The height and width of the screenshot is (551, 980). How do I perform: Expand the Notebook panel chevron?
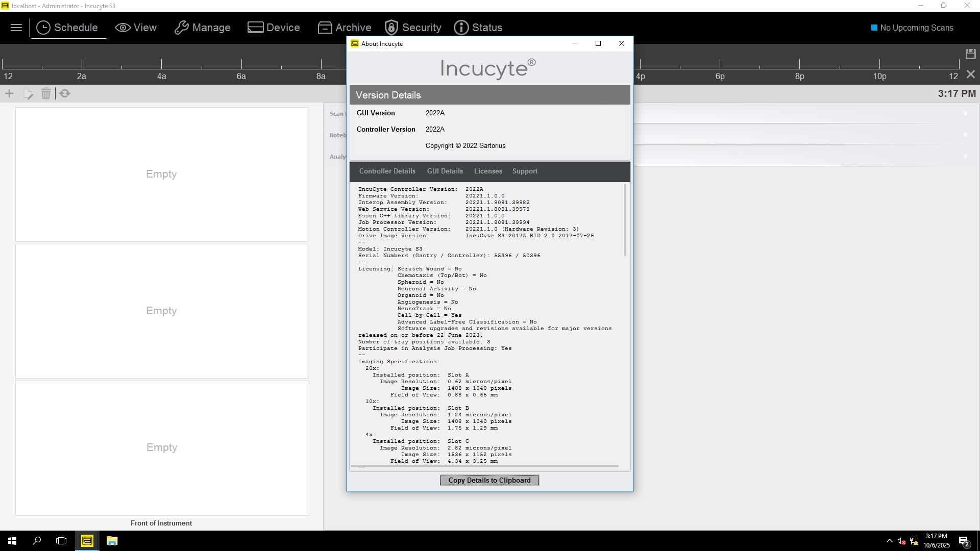click(x=965, y=135)
